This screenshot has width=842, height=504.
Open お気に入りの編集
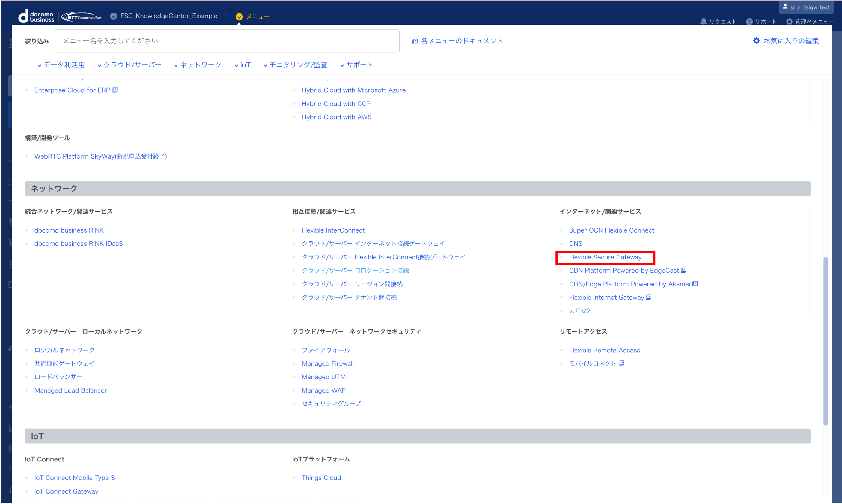tap(786, 41)
